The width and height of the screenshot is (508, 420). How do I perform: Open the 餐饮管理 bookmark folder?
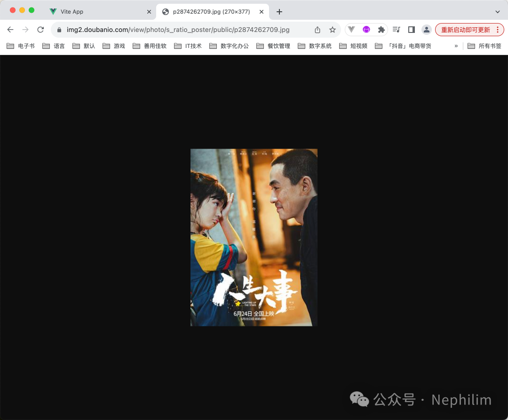(273, 46)
